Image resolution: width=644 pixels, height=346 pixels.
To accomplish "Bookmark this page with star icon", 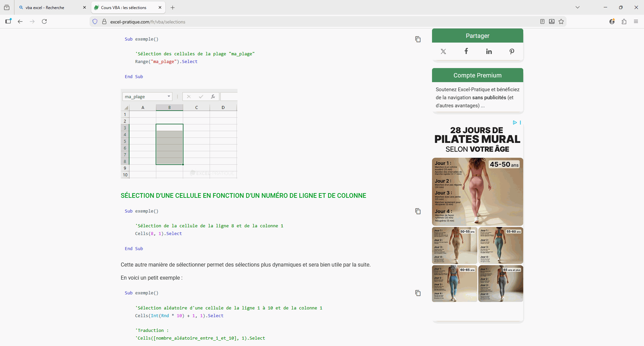I will 561,22.
